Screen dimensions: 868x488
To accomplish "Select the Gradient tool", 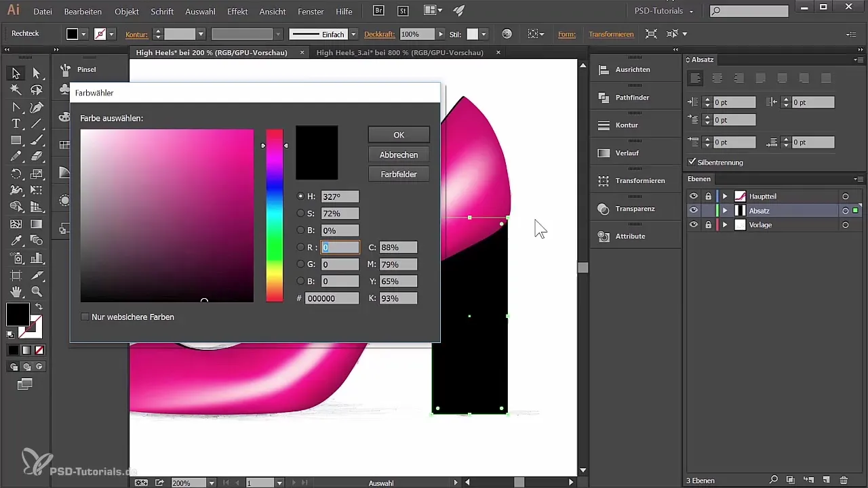I will click(x=37, y=224).
